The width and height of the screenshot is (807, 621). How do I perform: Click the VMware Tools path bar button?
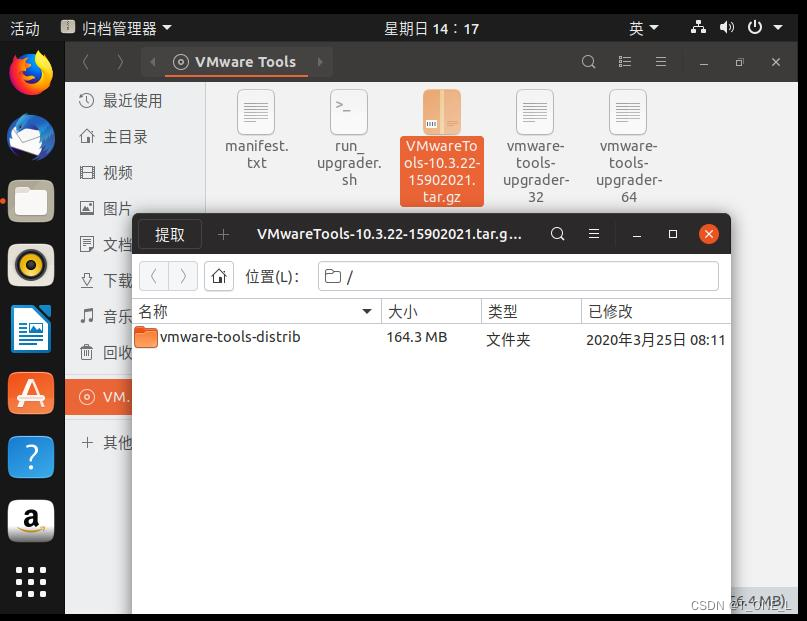click(235, 62)
